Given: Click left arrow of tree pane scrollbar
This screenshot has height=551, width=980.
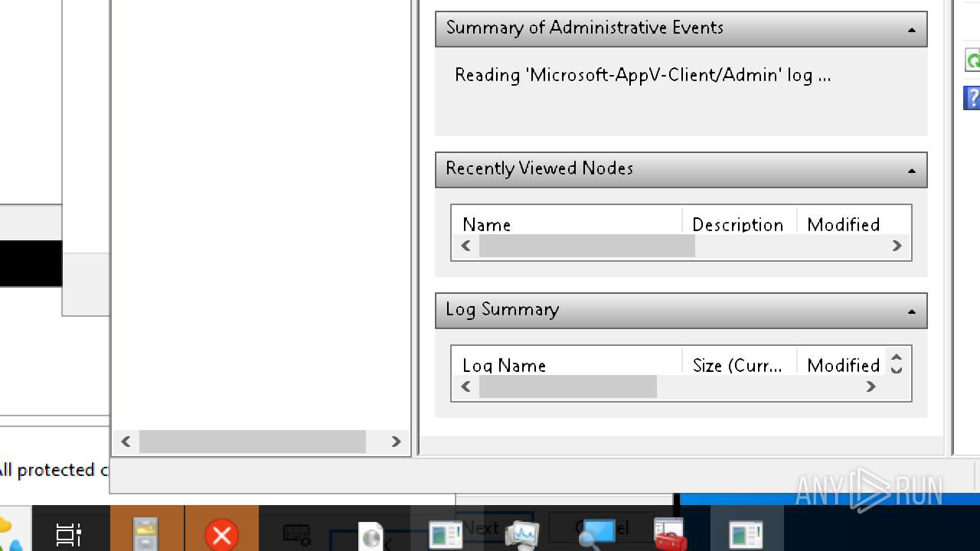Looking at the screenshot, I should pyautogui.click(x=126, y=442).
